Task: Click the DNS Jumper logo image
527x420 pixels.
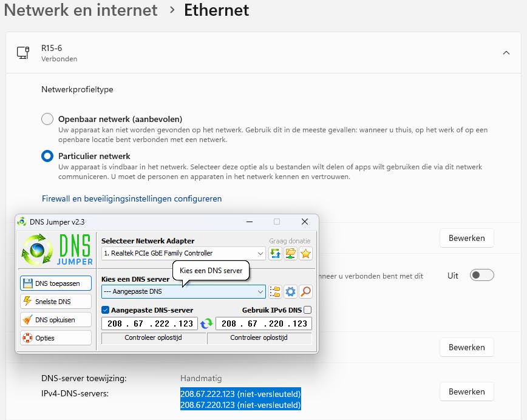Action: [x=57, y=249]
